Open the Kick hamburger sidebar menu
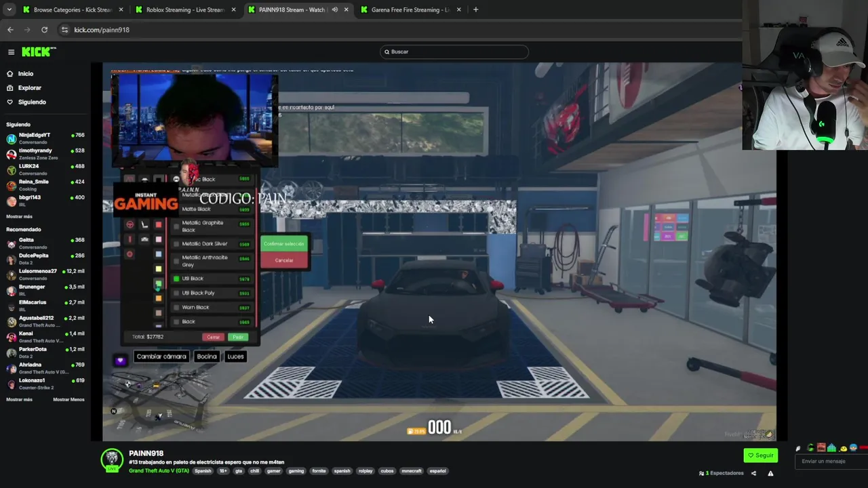The width and height of the screenshot is (868, 488). tap(11, 52)
